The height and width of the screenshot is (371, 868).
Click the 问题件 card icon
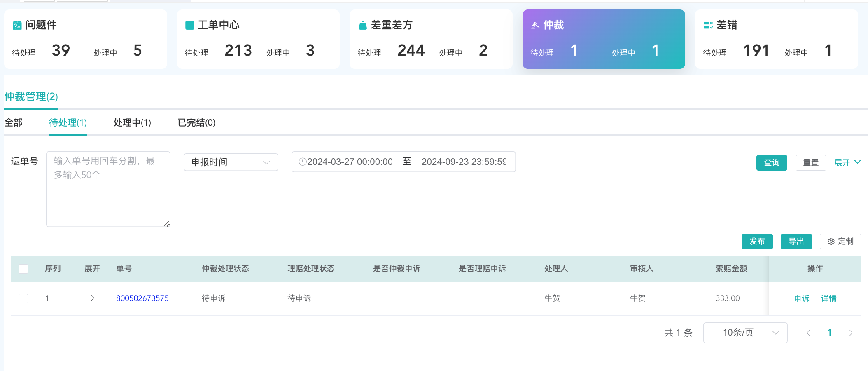[x=17, y=25]
